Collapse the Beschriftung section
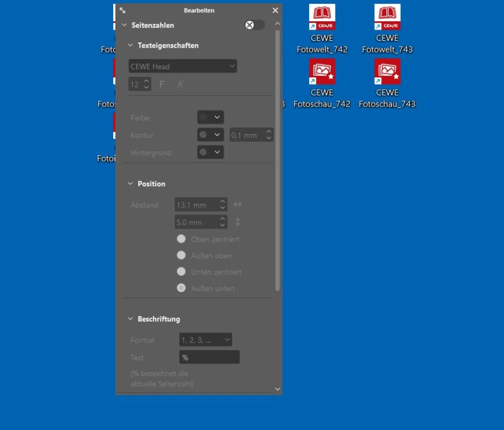The width and height of the screenshot is (504, 430). click(130, 318)
